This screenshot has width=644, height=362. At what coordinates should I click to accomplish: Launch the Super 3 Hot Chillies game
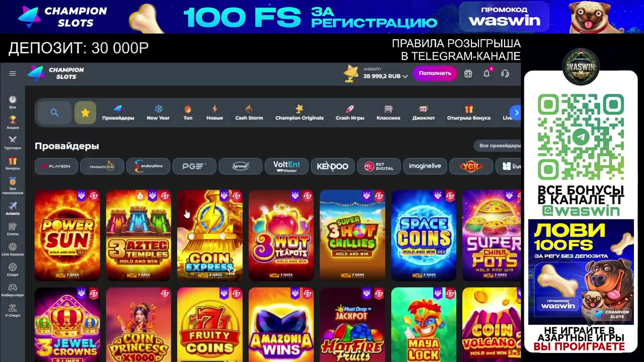(352, 235)
